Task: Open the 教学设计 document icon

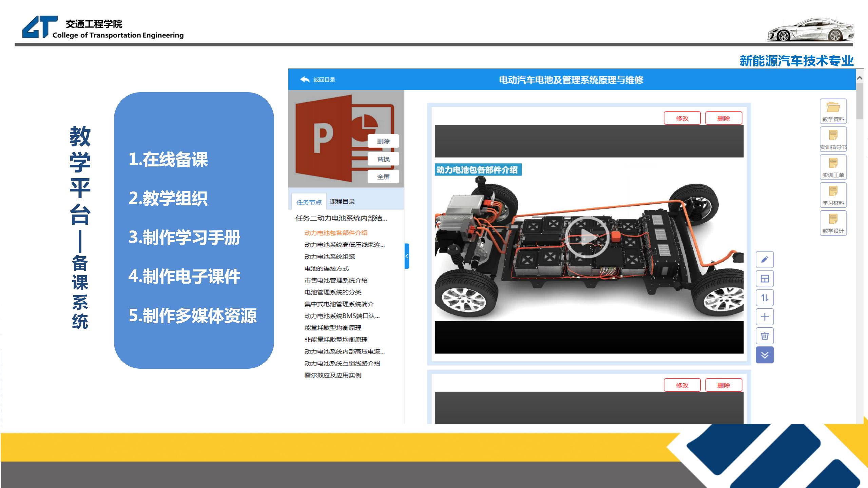Action: [x=833, y=223]
